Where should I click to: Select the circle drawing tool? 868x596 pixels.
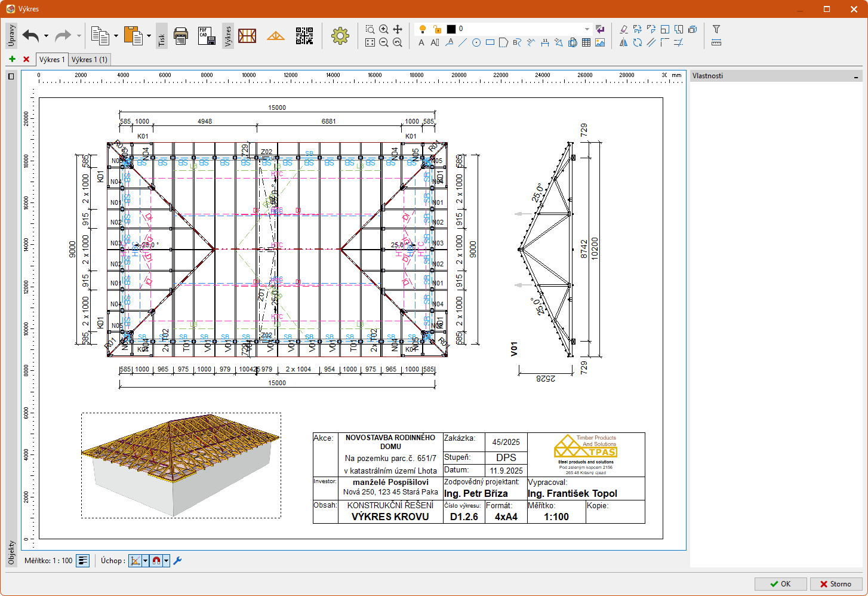pyautogui.click(x=476, y=42)
